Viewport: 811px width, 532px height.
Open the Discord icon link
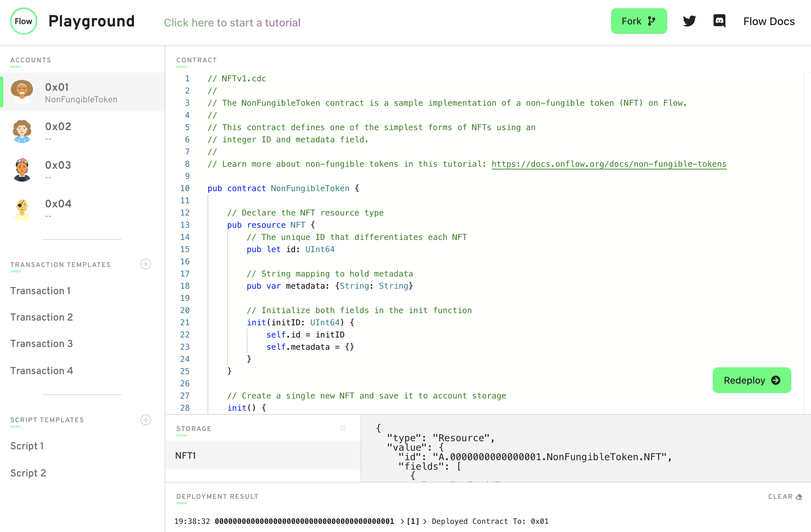coord(719,21)
